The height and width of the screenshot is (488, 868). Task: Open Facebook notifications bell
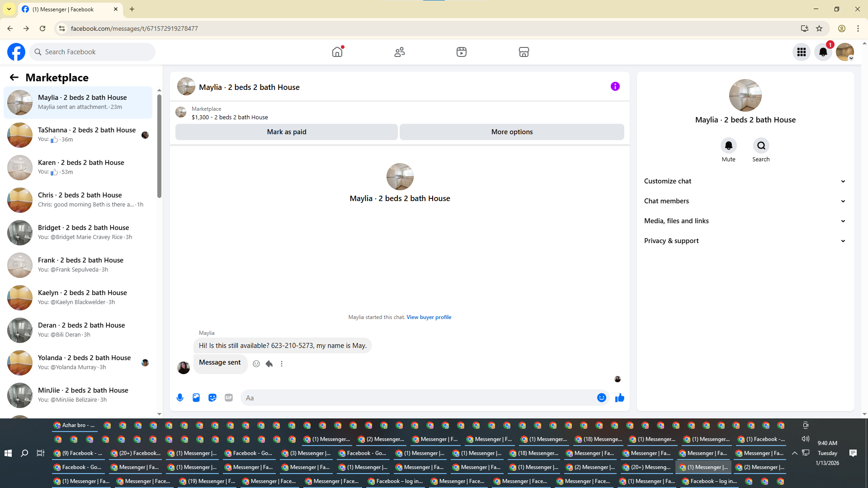click(x=823, y=52)
